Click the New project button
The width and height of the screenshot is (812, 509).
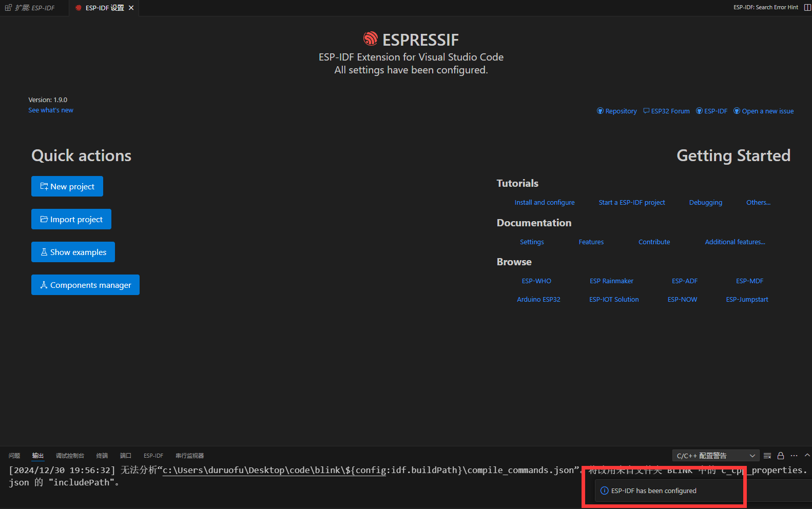point(67,186)
